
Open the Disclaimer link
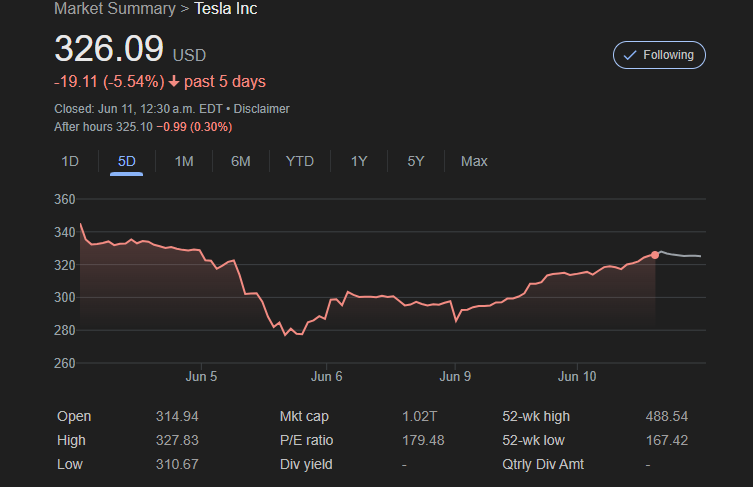coord(261,109)
